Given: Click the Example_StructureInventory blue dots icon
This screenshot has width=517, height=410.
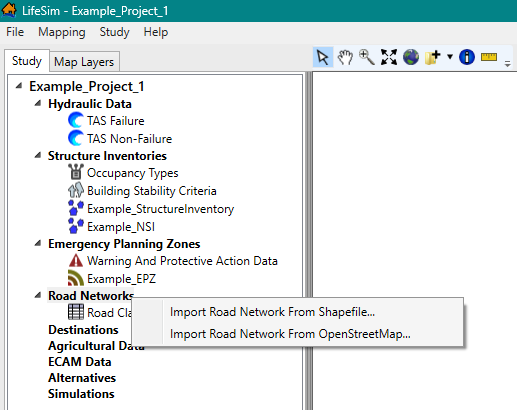Looking at the screenshot, I should point(76,208).
